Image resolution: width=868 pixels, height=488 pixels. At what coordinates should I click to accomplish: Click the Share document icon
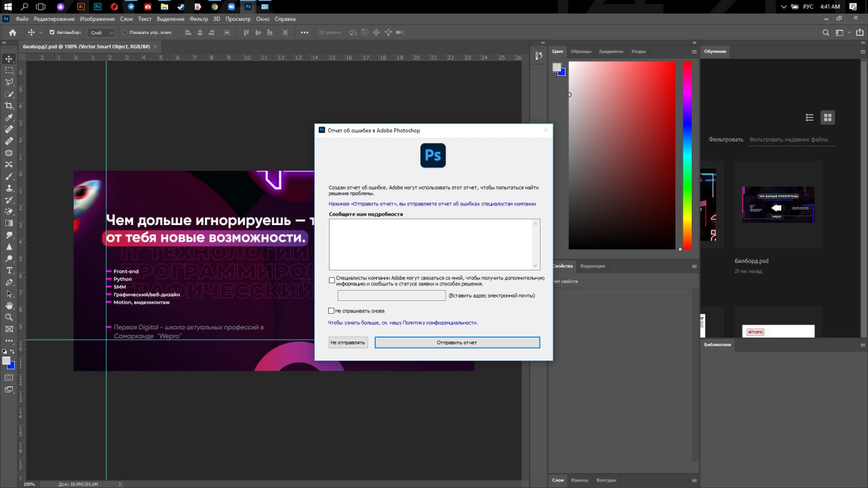tap(859, 33)
